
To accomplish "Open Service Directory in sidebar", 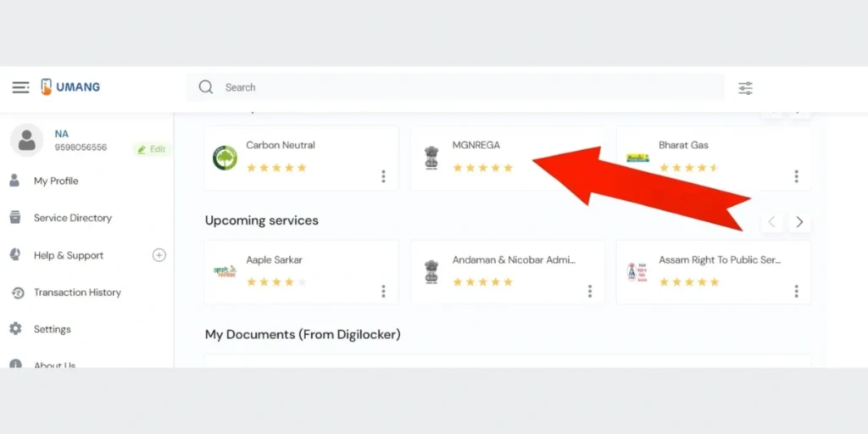I will [72, 218].
